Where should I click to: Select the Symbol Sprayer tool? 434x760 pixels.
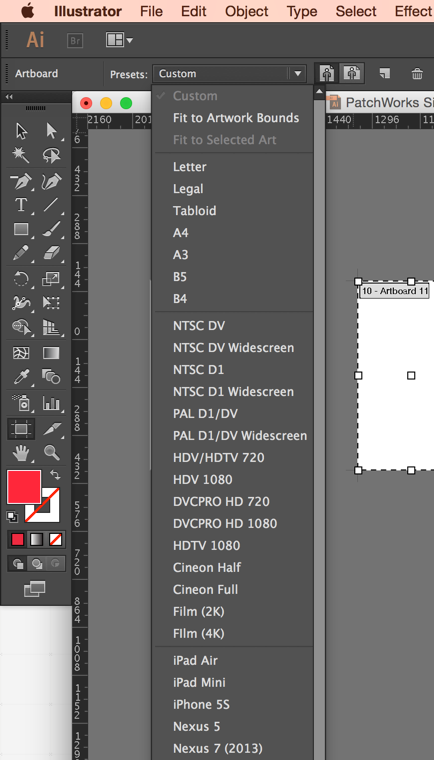(21, 402)
